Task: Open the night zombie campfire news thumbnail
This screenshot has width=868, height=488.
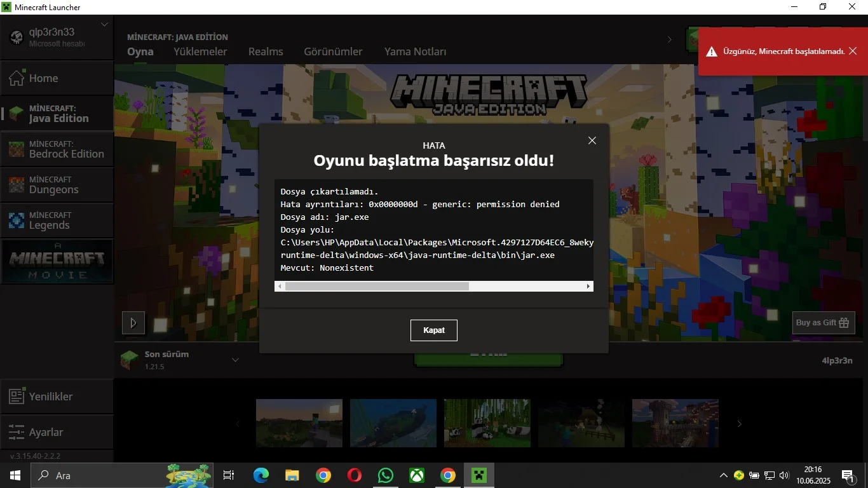Action: [581, 423]
